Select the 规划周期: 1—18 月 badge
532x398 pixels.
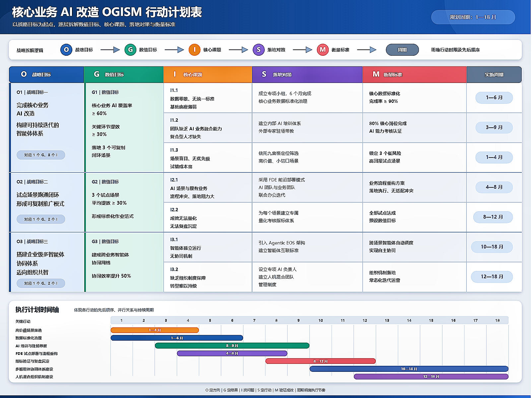click(473, 17)
